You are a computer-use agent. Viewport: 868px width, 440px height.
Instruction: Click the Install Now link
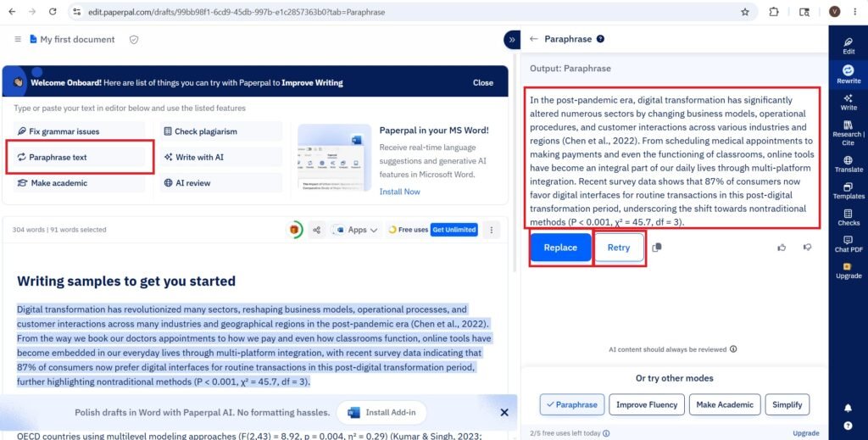click(400, 192)
